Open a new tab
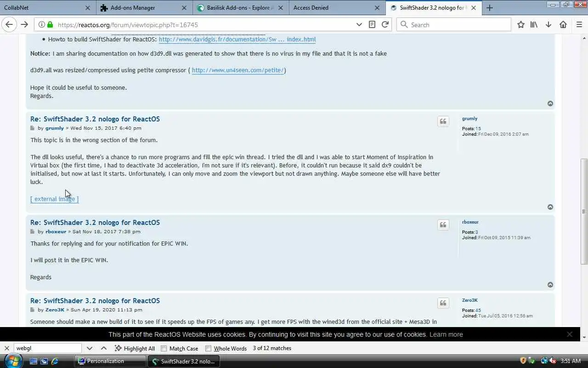Image resolution: width=588 pixels, height=368 pixels. click(x=490, y=8)
